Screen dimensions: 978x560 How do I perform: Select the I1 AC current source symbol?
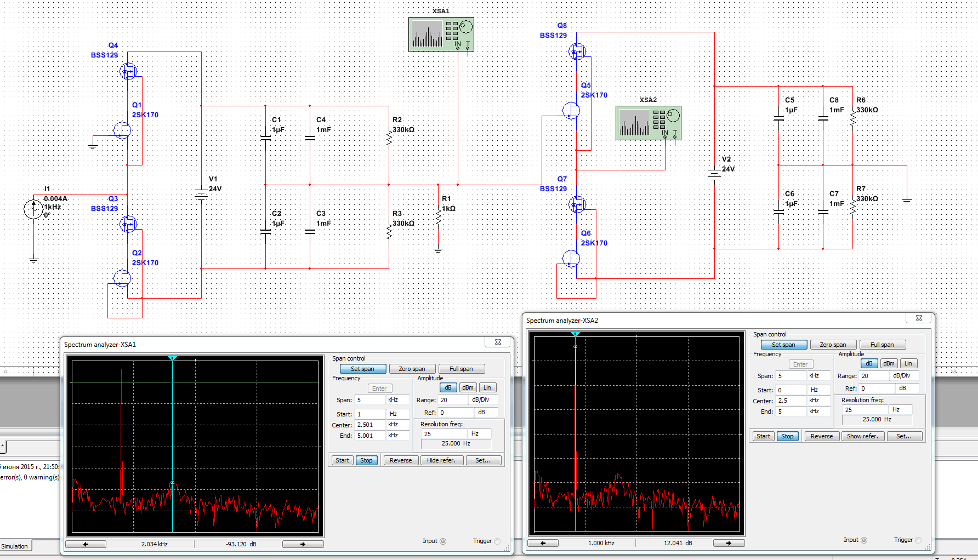(33, 209)
